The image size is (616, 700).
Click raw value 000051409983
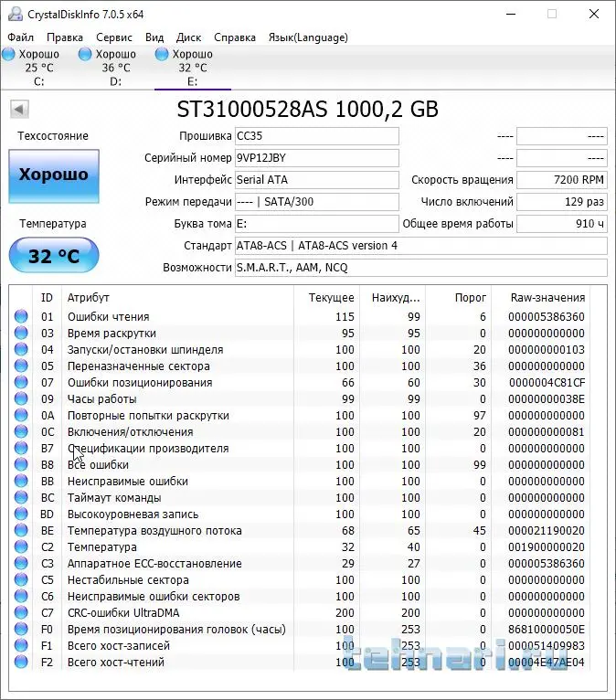coord(547,645)
